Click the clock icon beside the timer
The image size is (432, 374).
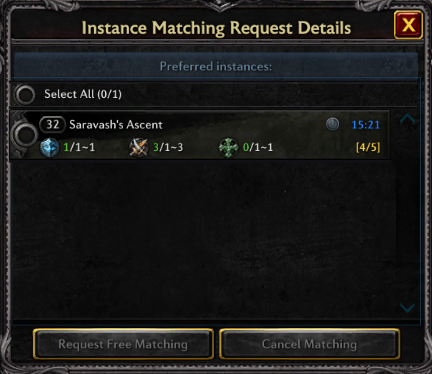pos(332,124)
